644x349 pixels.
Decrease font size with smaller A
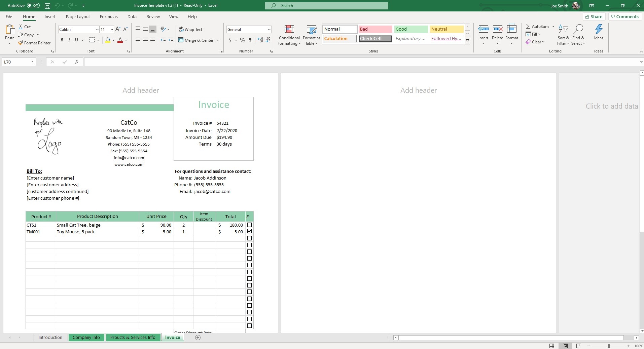tap(126, 29)
